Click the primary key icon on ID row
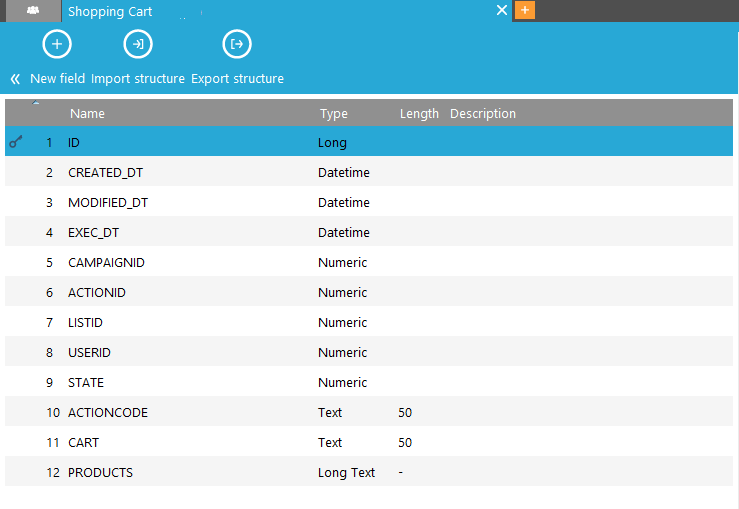Viewport: 739px width, 509px height. [16, 142]
